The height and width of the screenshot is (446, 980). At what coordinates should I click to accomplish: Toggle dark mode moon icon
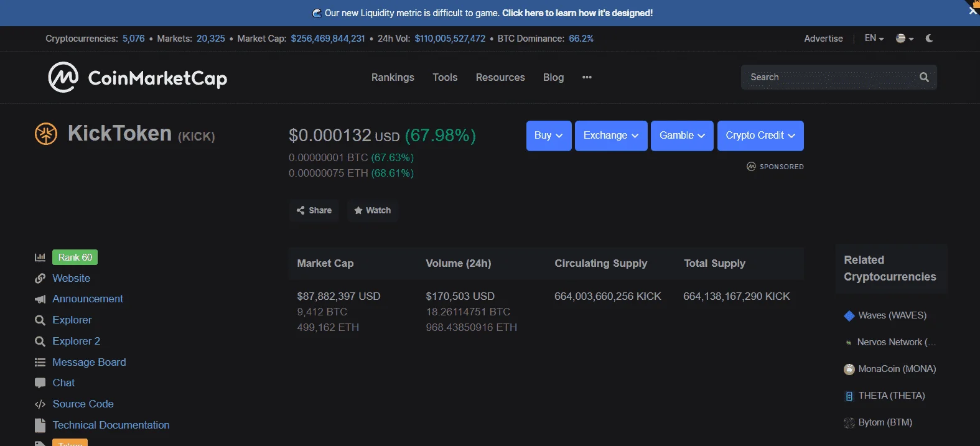[x=930, y=39]
